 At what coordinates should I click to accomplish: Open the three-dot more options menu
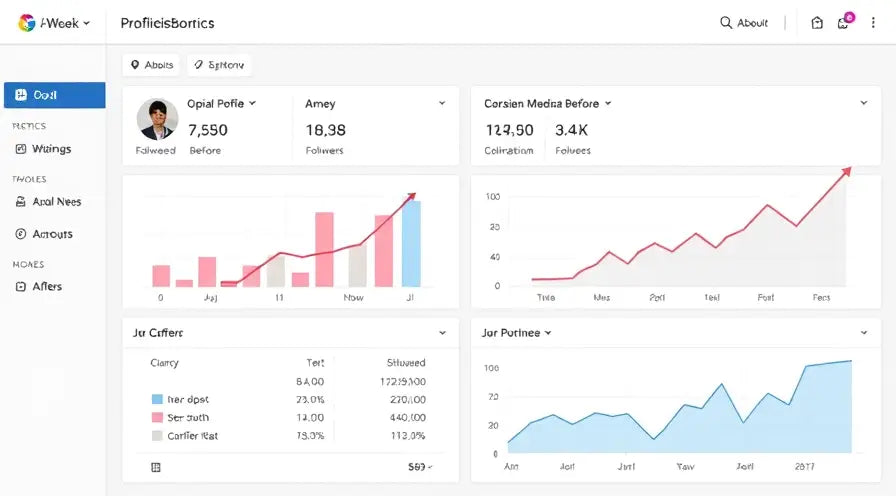pos(873,23)
